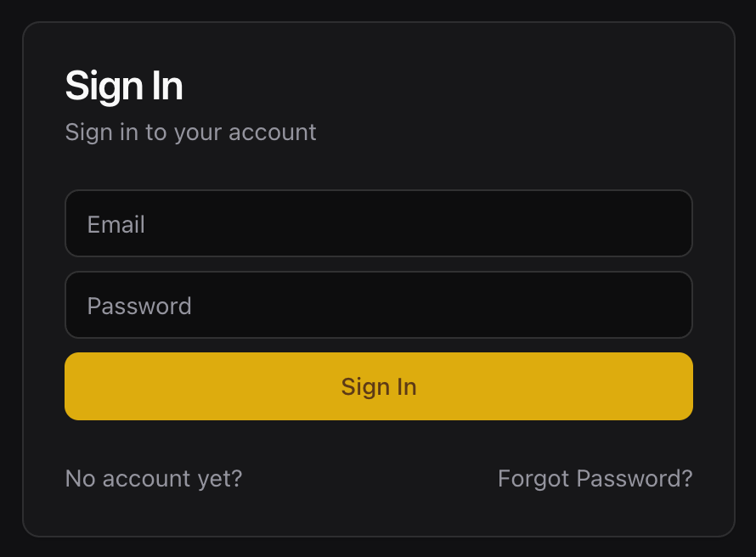Click the bold title of the sign-in card
Screen dimensions: 756x557
pos(124,86)
